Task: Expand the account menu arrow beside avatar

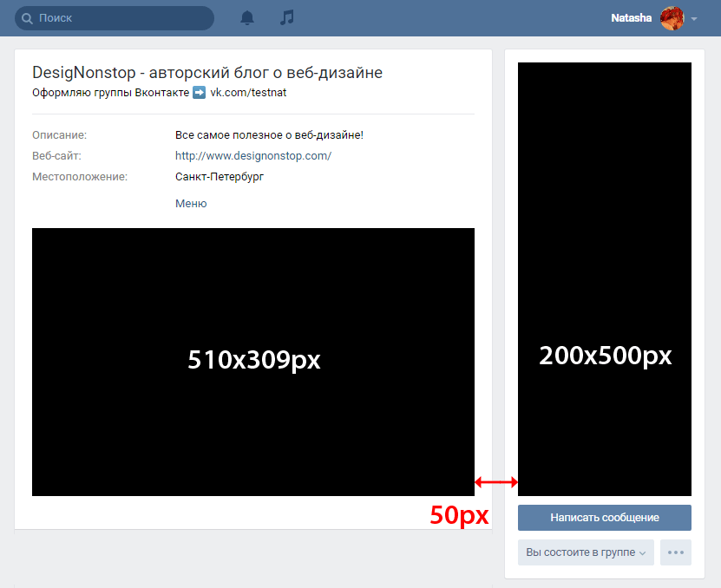Action: click(x=694, y=19)
